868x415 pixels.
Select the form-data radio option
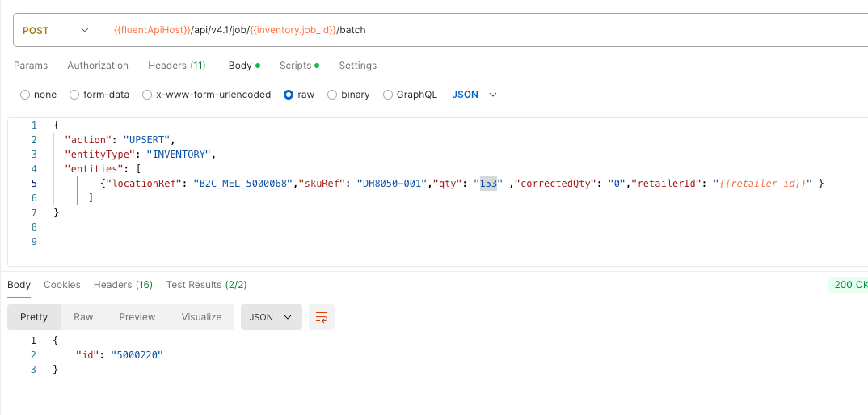tap(75, 95)
